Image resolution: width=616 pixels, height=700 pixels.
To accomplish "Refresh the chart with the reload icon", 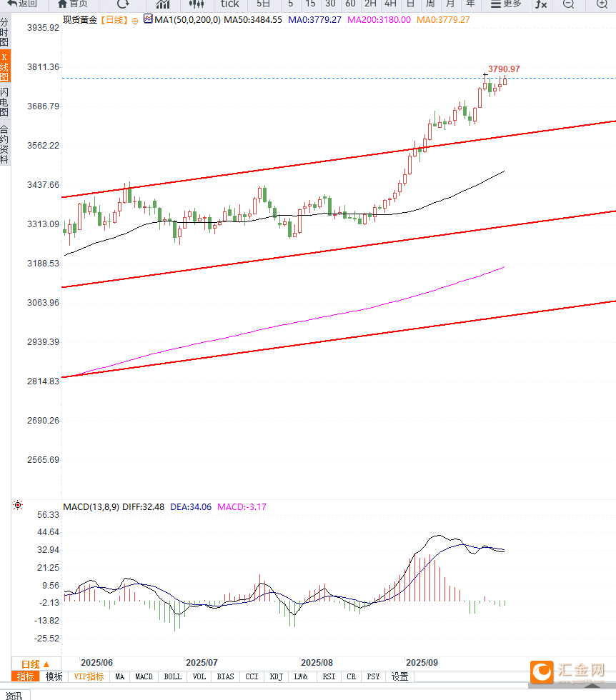I will (x=123, y=4).
